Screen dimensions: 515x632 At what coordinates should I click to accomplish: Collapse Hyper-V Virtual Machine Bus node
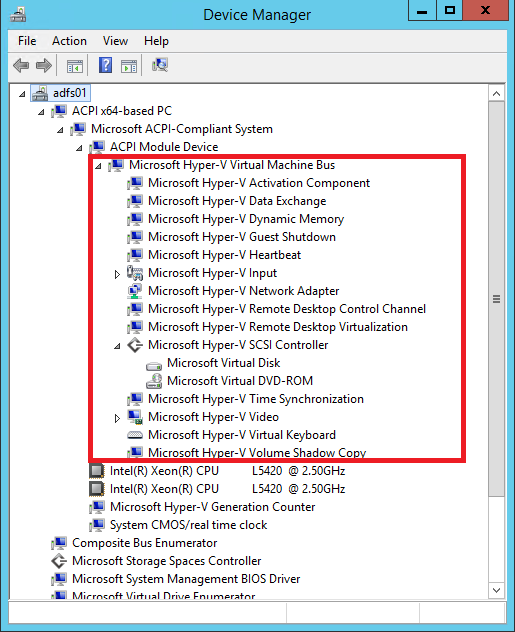click(98, 166)
